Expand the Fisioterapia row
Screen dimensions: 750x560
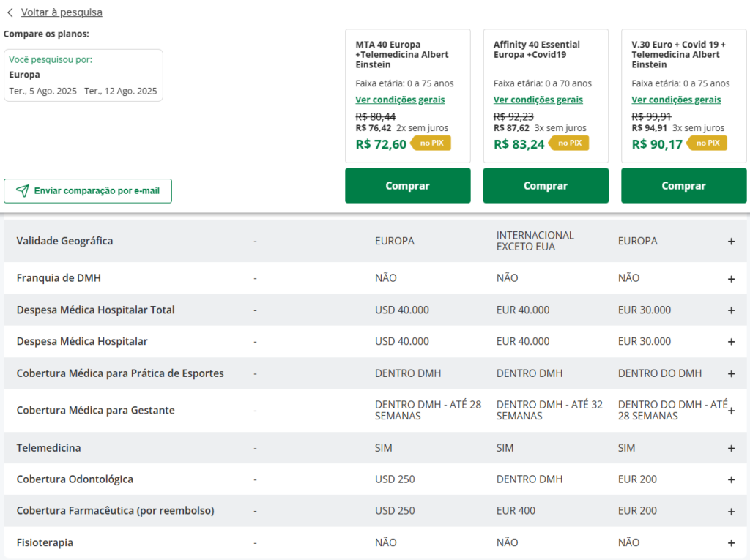[x=731, y=542]
